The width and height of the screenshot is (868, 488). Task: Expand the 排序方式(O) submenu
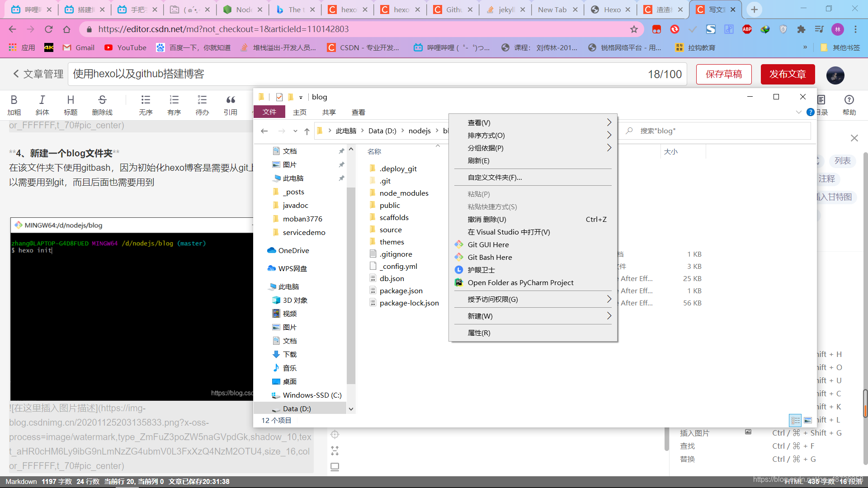pos(609,135)
